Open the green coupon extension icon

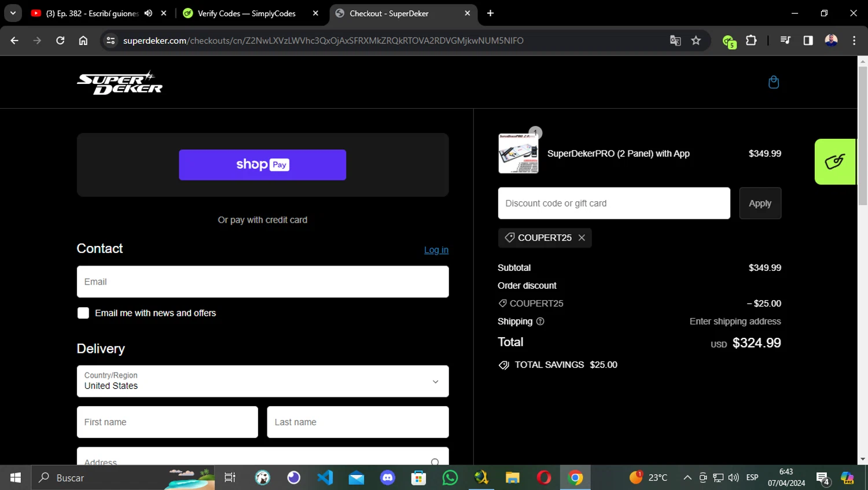pos(729,41)
